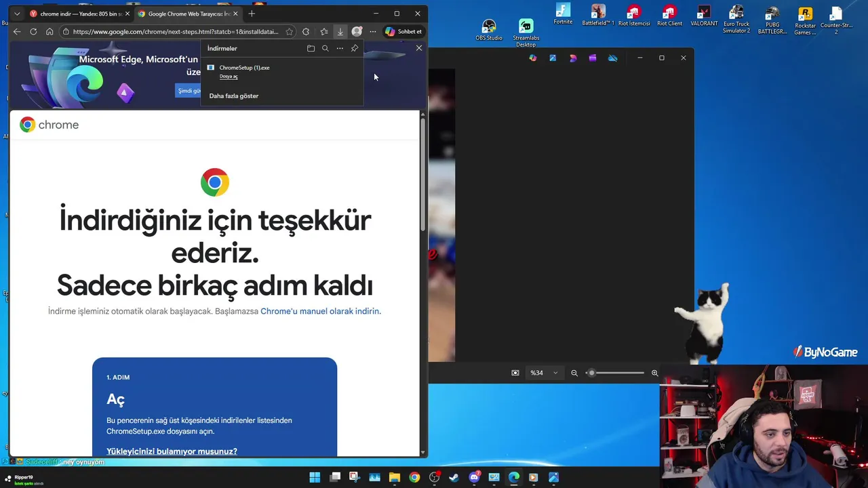This screenshot has width=868, height=488.
Task: Click Daha fazla göster
Action: pos(234,96)
